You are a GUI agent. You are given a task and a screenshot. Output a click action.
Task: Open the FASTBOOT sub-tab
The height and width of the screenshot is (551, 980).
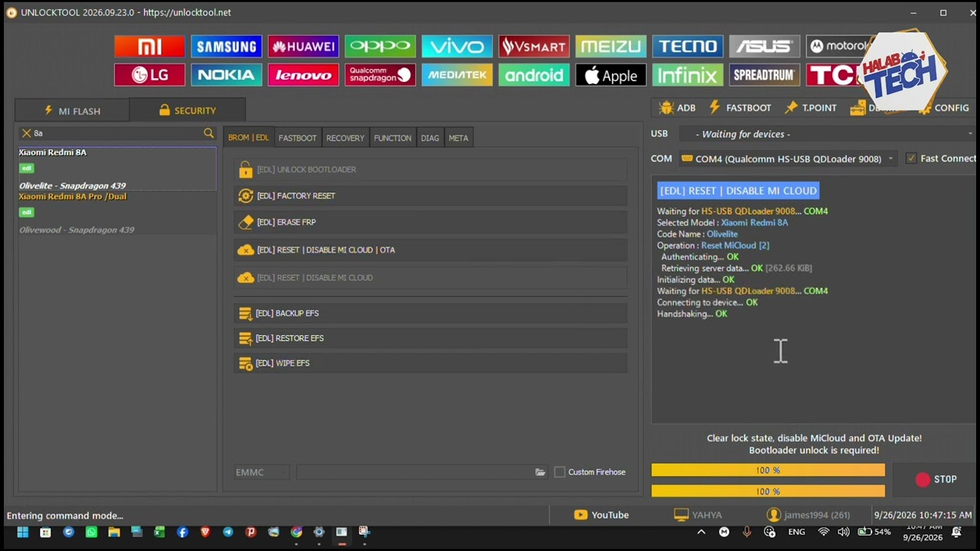click(297, 138)
